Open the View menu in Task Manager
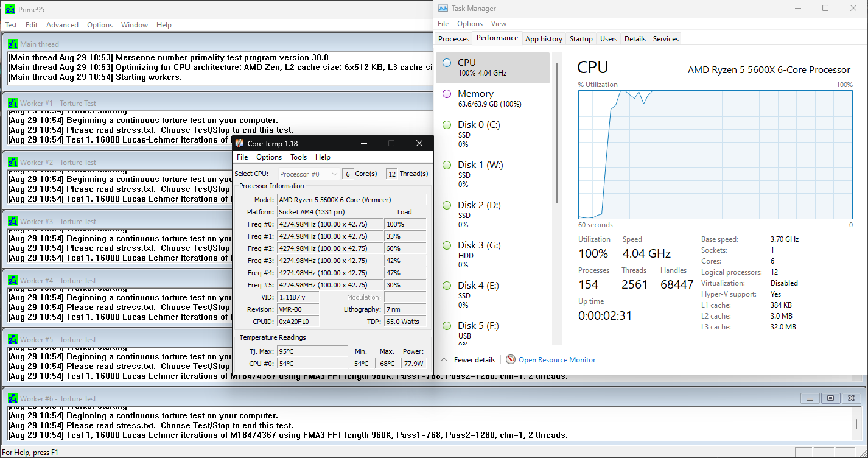The width and height of the screenshot is (868, 458). [499, 24]
